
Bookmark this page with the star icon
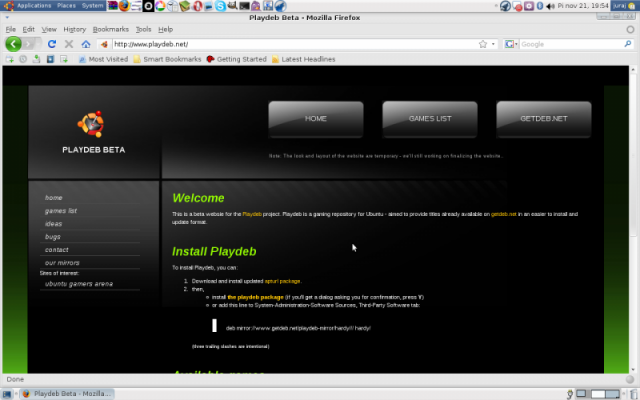click(x=483, y=44)
